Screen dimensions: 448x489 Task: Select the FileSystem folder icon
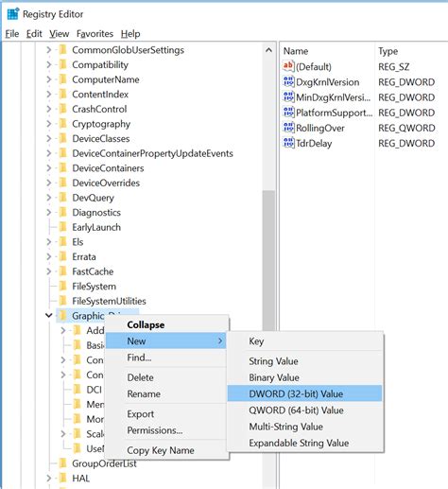point(63,286)
